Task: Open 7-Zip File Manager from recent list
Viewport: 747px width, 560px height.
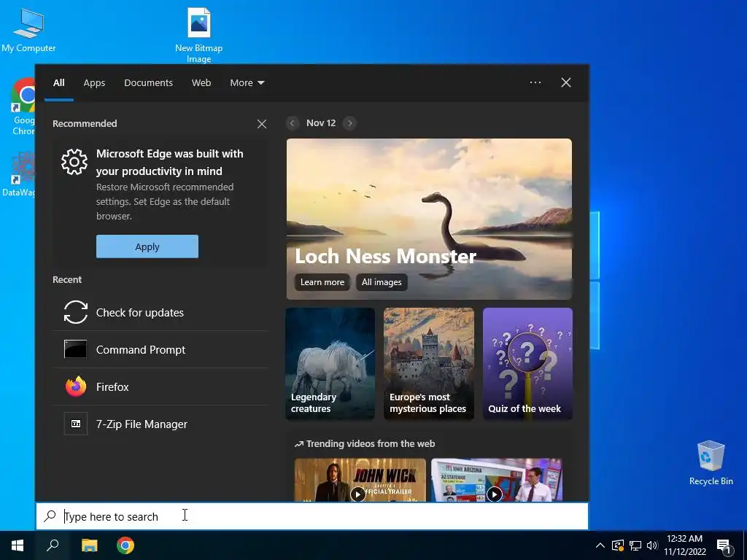Action: (x=160, y=424)
